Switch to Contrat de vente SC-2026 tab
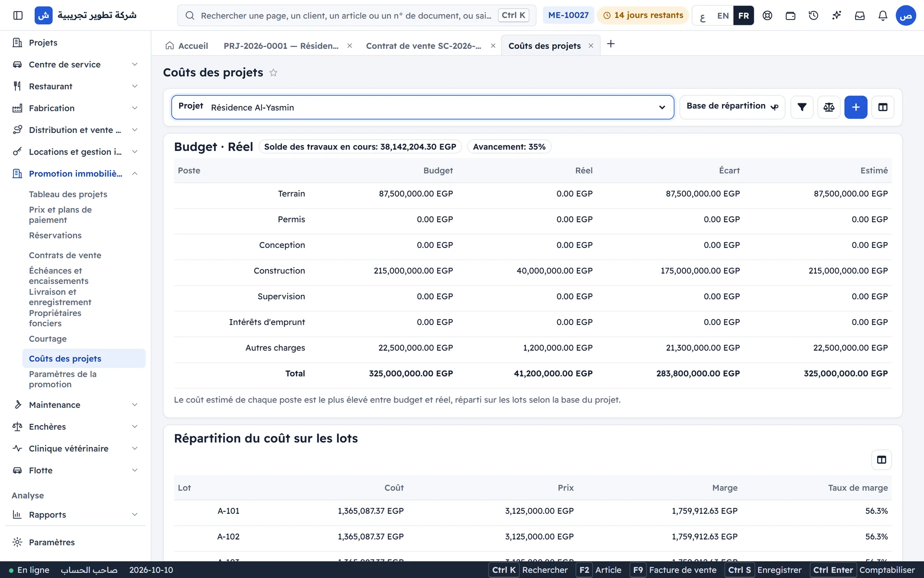924x578 pixels. (423, 46)
